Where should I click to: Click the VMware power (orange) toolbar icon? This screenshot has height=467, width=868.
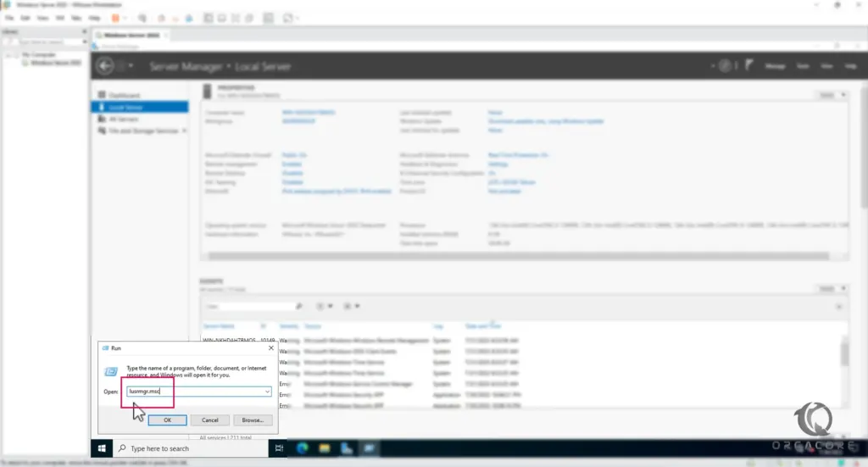pyautogui.click(x=115, y=19)
